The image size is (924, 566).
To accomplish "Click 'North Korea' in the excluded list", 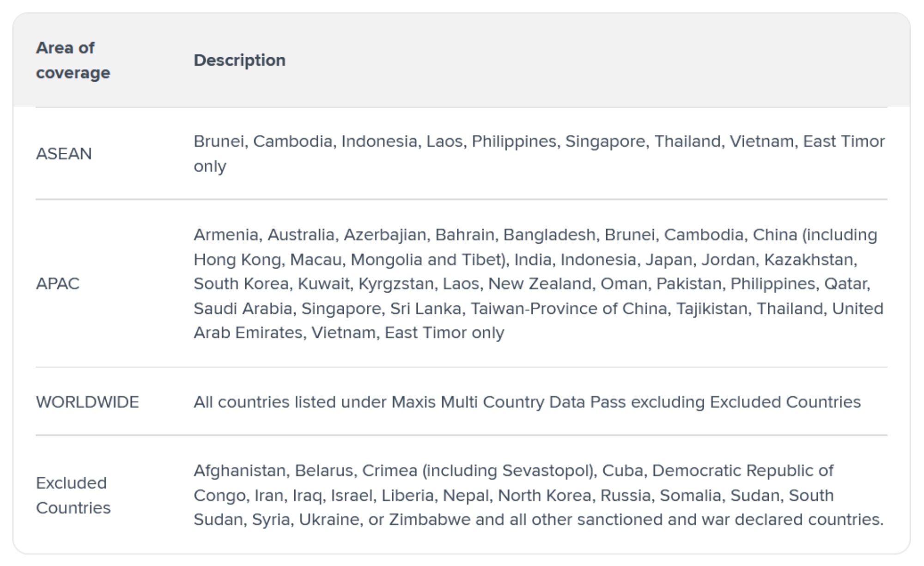I will (544, 495).
